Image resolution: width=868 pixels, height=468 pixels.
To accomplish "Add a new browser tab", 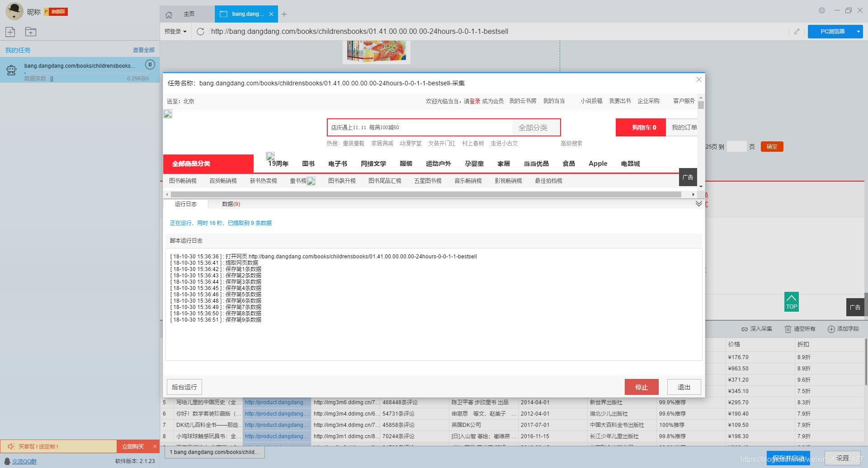I will [x=284, y=14].
